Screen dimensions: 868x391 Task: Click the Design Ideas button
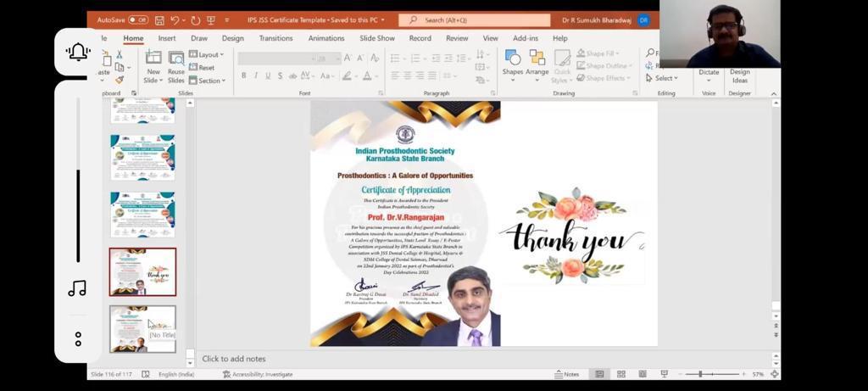(x=739, y=75)
